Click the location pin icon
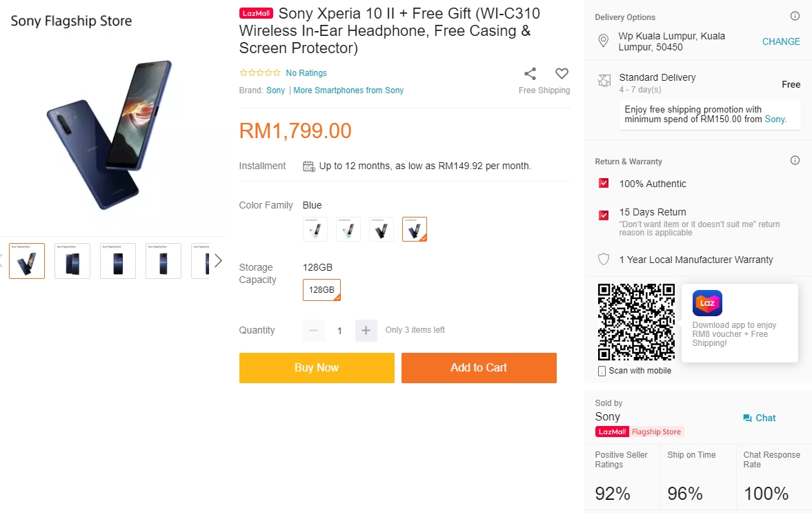Viewport: 812px width, 513px height. coord(603,41)
